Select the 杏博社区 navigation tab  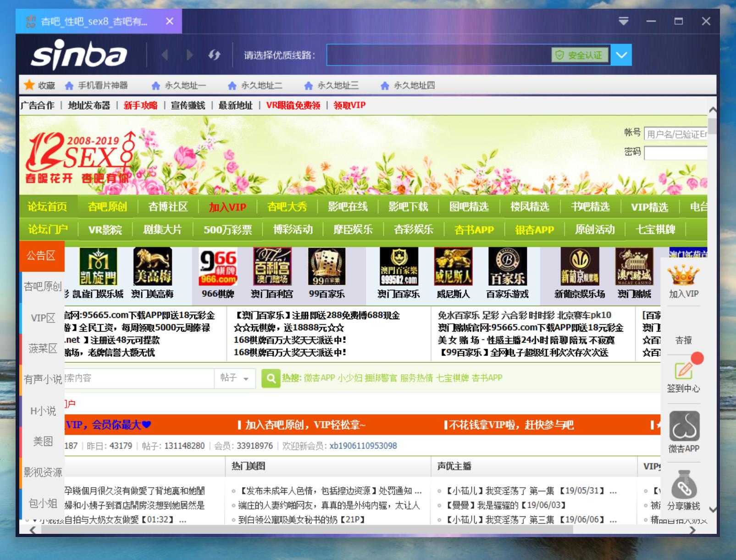pos(168,207)
